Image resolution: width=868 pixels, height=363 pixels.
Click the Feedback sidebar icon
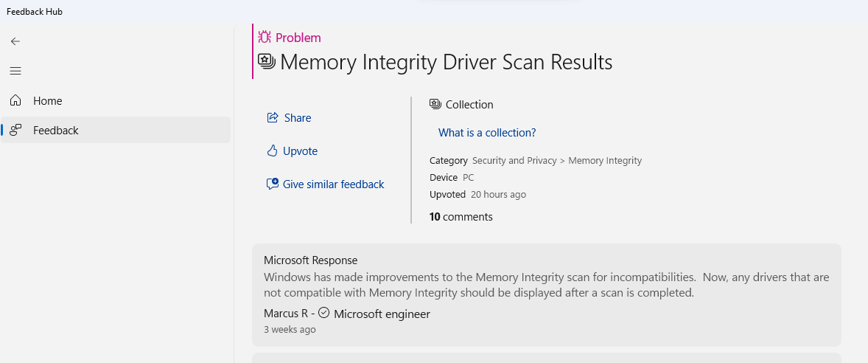point(15,131)
